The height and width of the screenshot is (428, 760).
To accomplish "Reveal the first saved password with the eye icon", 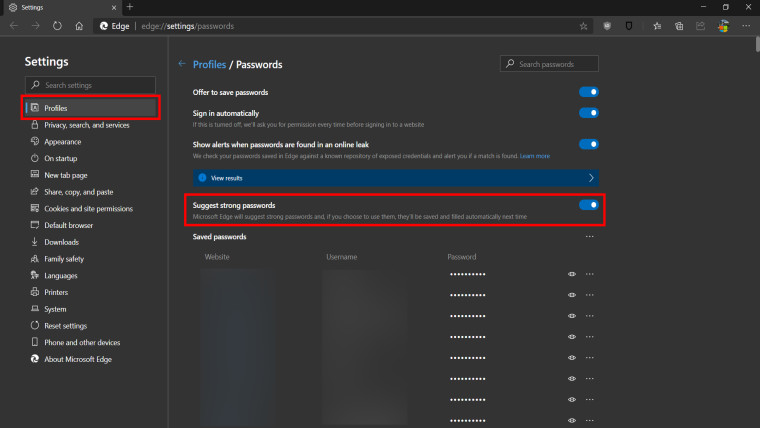I will coord(572,274).
